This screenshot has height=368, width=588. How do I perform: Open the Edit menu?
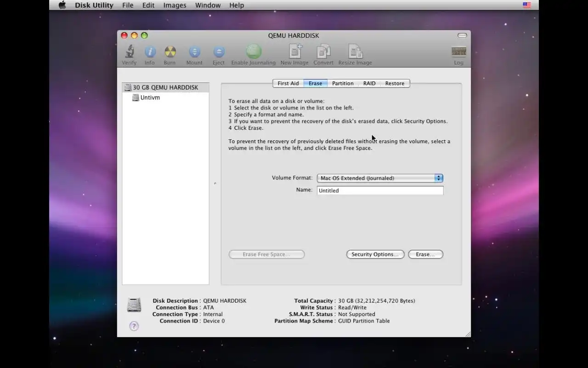point(148,5)
